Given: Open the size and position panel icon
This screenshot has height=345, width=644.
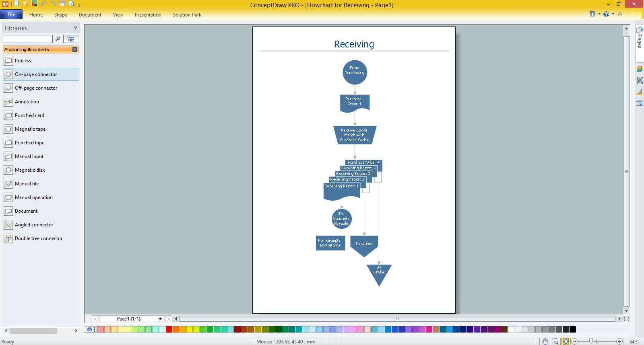Looking at the screenshot, I should pyautogui.click(x=640, y=103).
